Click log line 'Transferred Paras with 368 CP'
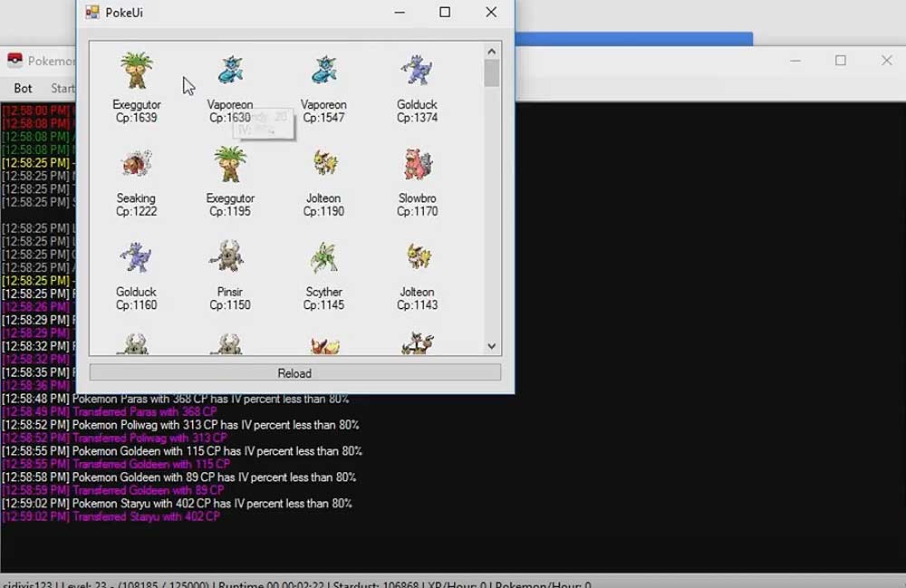906x588 pixels. pos(110,412)
